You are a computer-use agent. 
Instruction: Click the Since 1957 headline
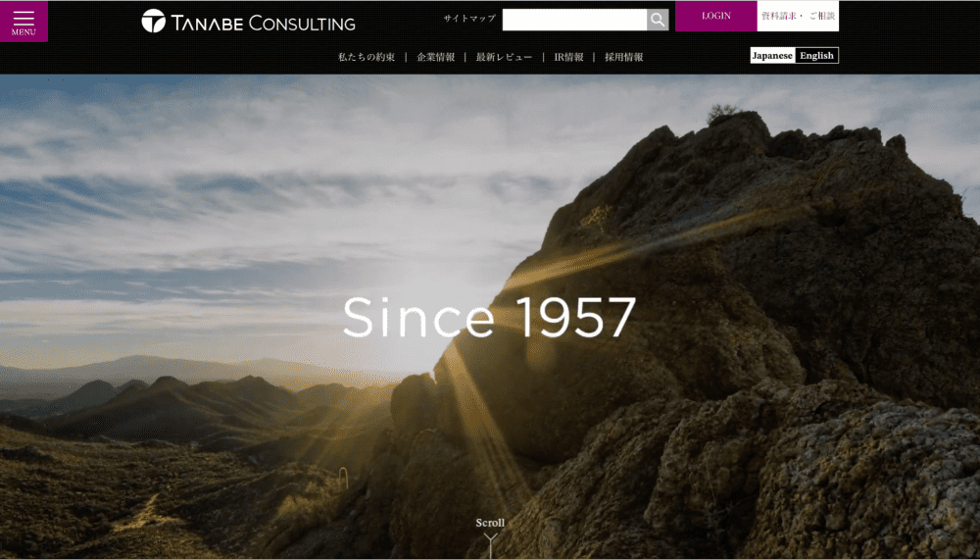click(x=489, y=317)
